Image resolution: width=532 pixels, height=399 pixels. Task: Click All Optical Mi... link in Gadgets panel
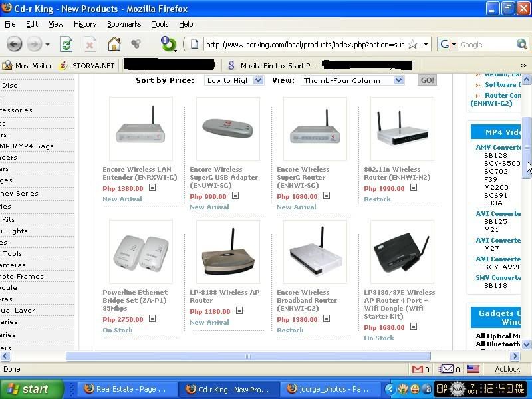pyautogui.click(x=497, y=336)
